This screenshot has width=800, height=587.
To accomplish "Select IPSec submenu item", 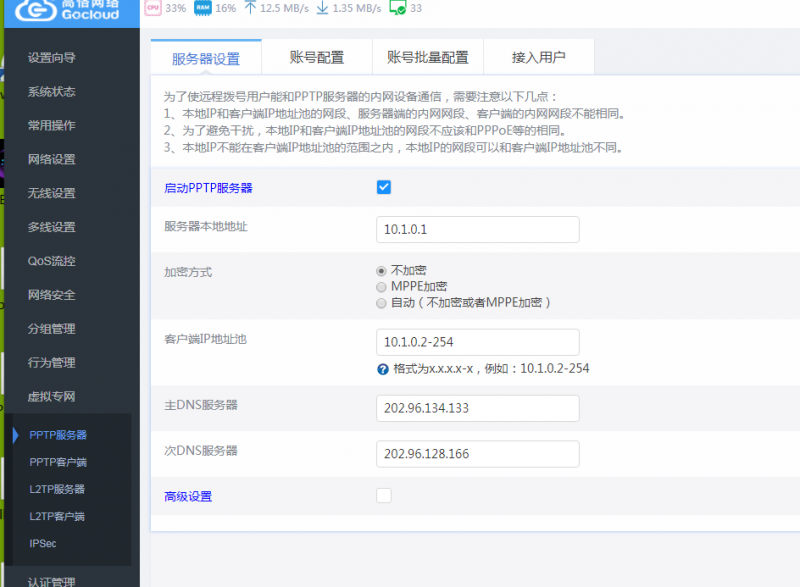I will click(x=43, y=544).
